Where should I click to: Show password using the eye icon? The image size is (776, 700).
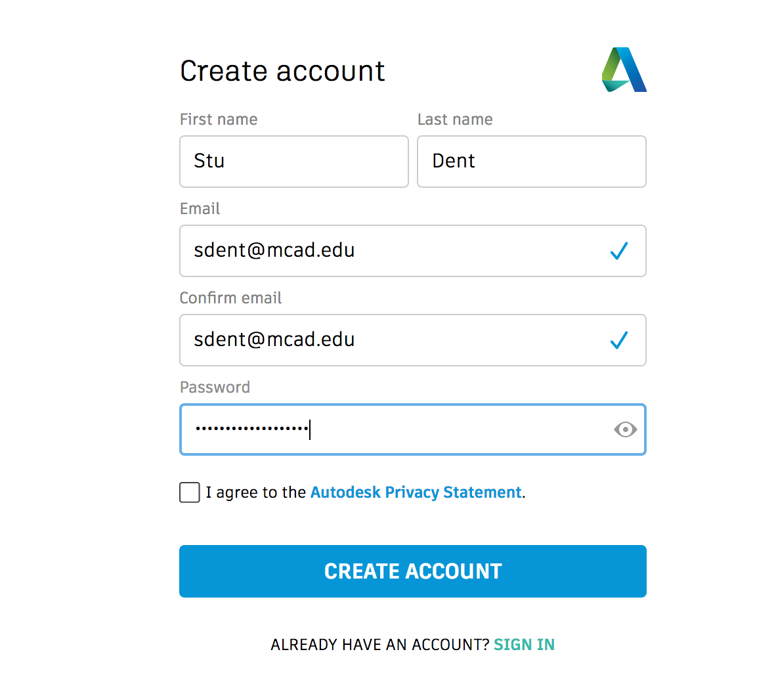(625, 429)
